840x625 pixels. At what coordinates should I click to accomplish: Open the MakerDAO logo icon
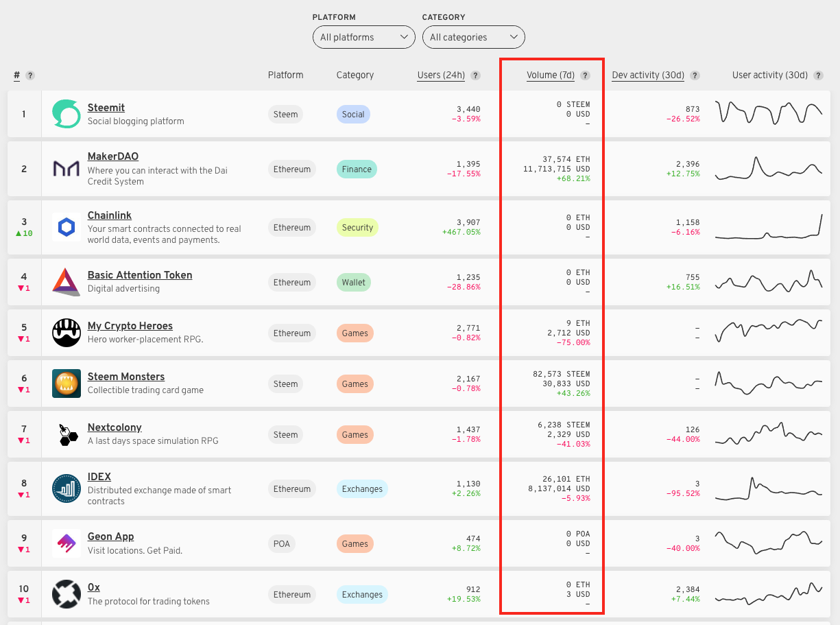tap(67, 169)
